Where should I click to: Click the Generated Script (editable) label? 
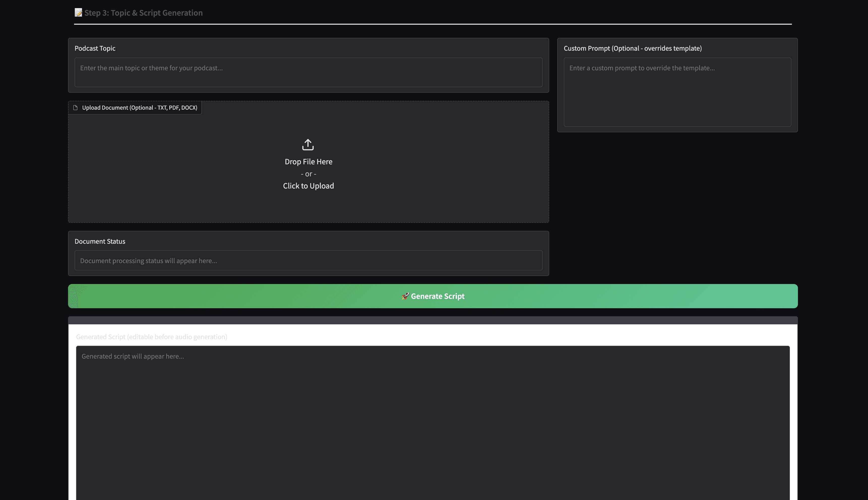pos(151,336)
